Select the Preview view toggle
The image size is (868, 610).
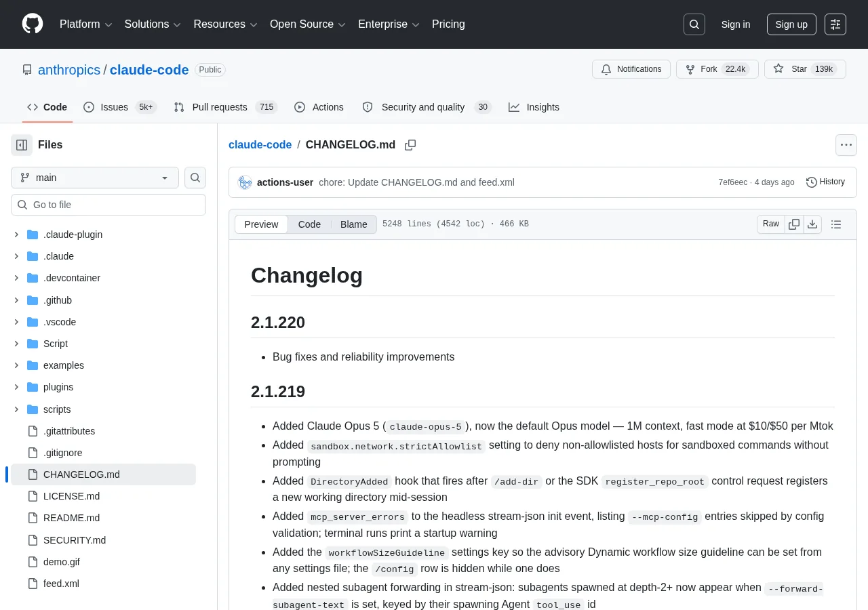point(261,224)
